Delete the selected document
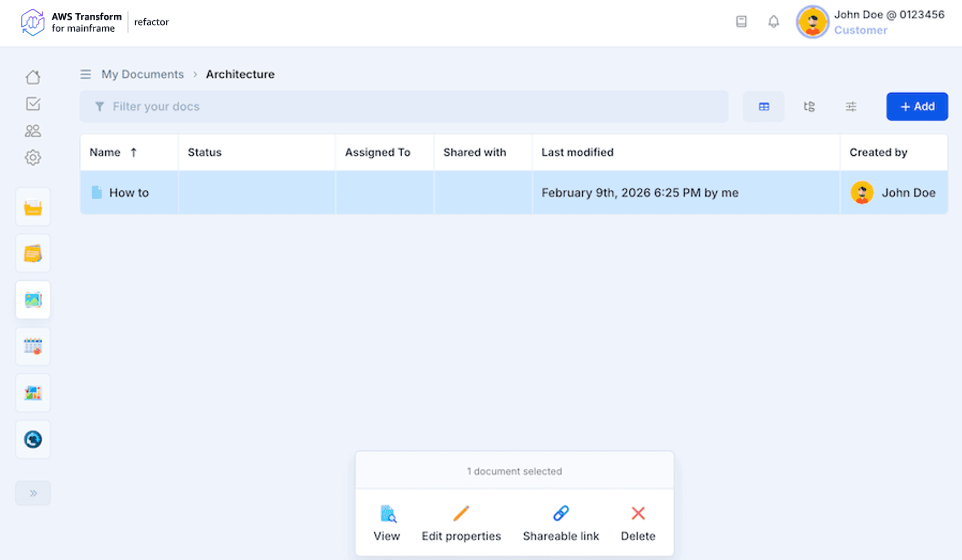 (638, 523)
